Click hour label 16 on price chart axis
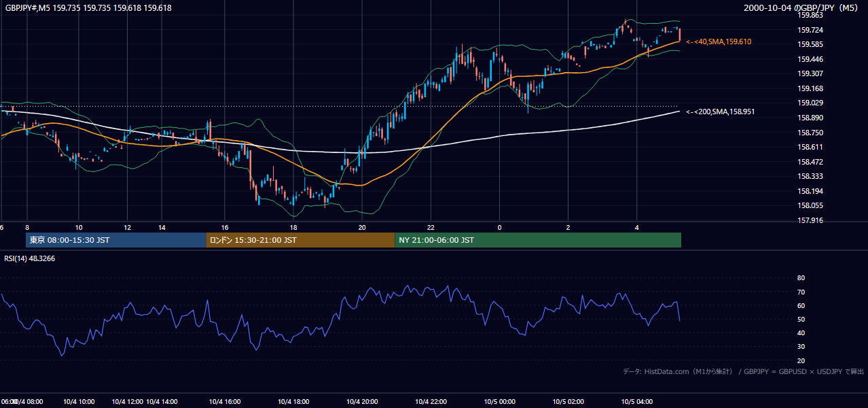868x408 pixels. [x=225, y=227]
